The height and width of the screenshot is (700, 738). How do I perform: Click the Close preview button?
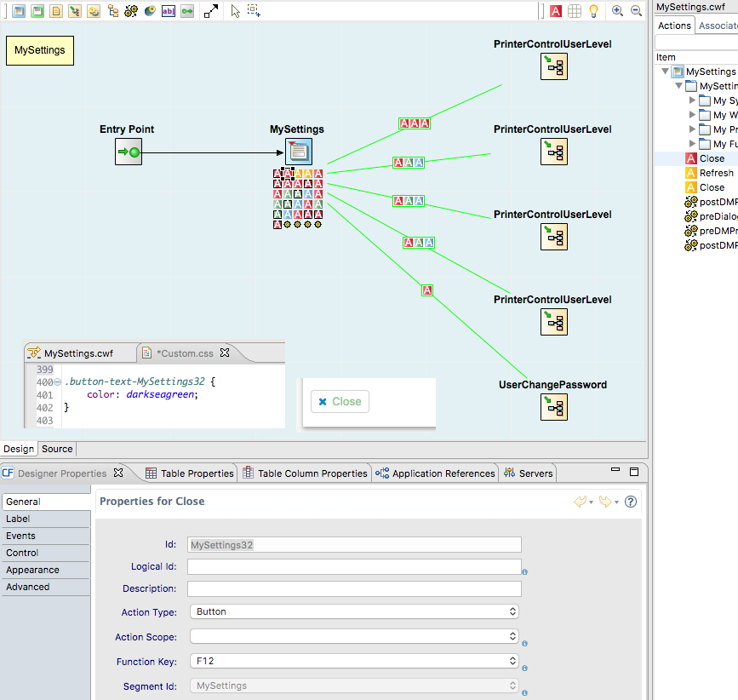click(340, 402)
